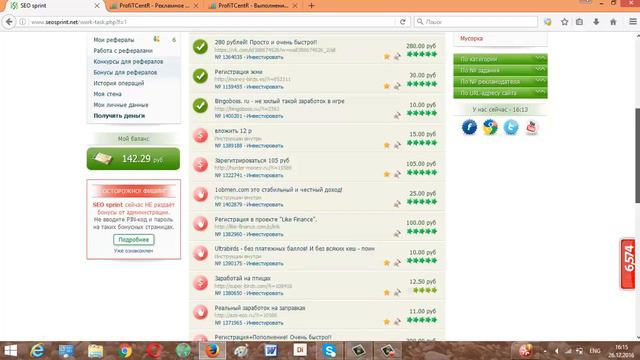
Task: Click gold star on 11.00 руб task row
Action: click(387, 322)
